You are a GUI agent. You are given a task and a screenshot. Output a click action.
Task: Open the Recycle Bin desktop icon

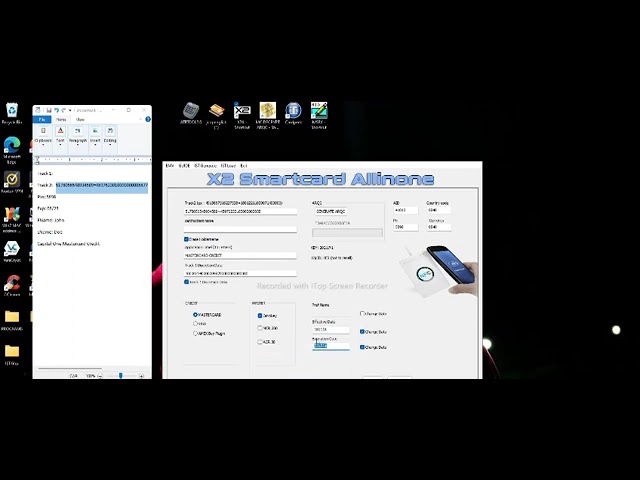[12, 113]
